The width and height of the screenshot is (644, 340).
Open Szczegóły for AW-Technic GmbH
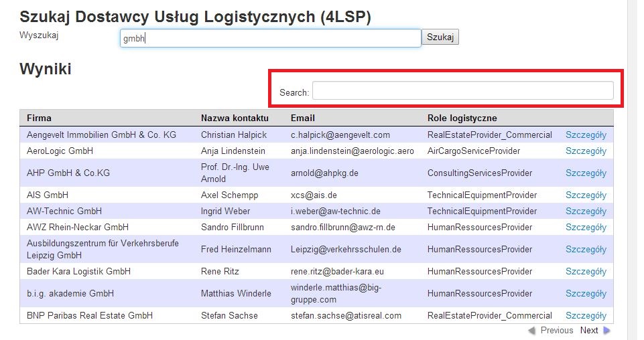pos(586,211)
